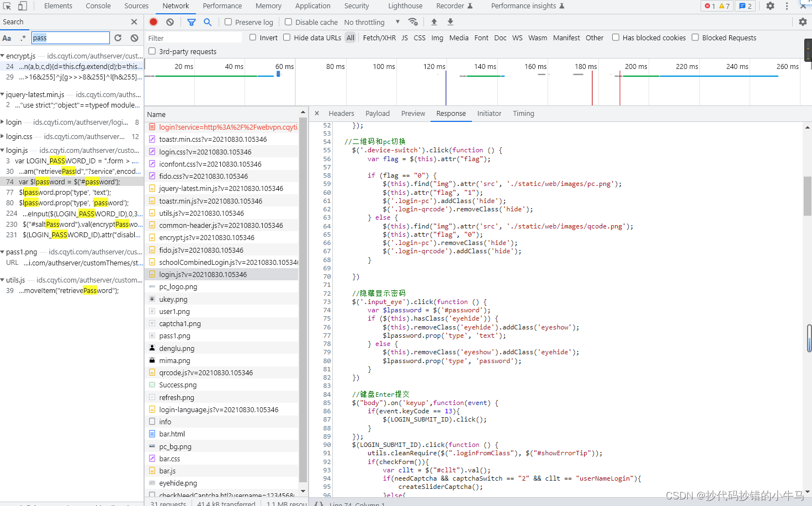Switch to the Sources tab
Viewport: 812px width, 506px height.
click(136, 6)
